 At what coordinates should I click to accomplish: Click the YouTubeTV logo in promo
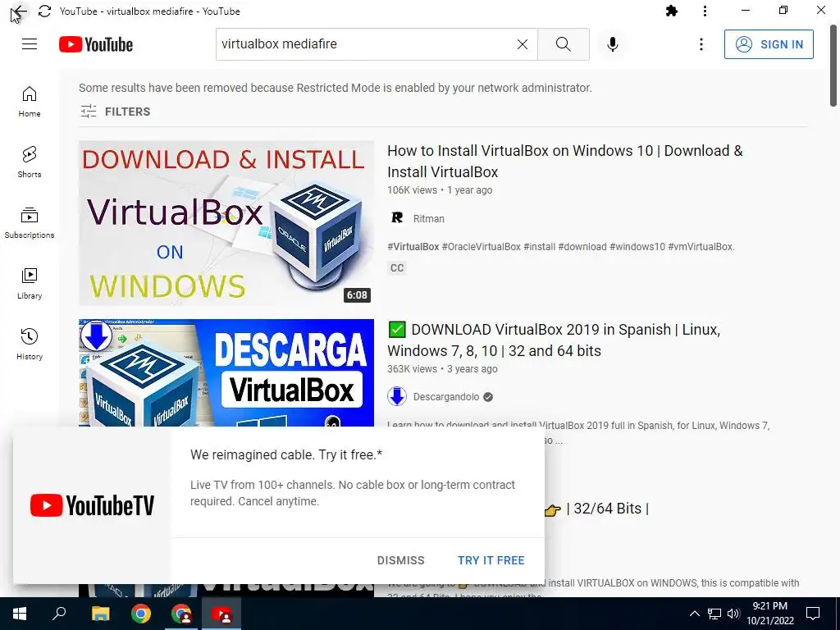pos(92,505)
